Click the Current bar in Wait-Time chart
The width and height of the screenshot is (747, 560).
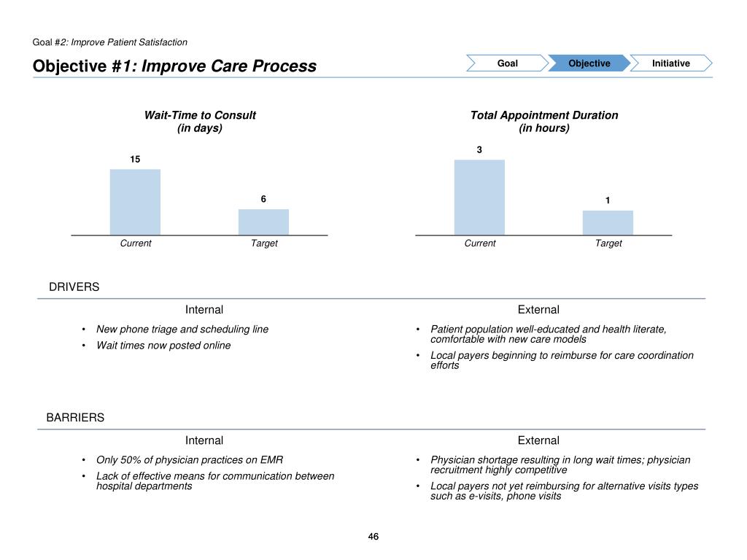click(x=135, y=202)
